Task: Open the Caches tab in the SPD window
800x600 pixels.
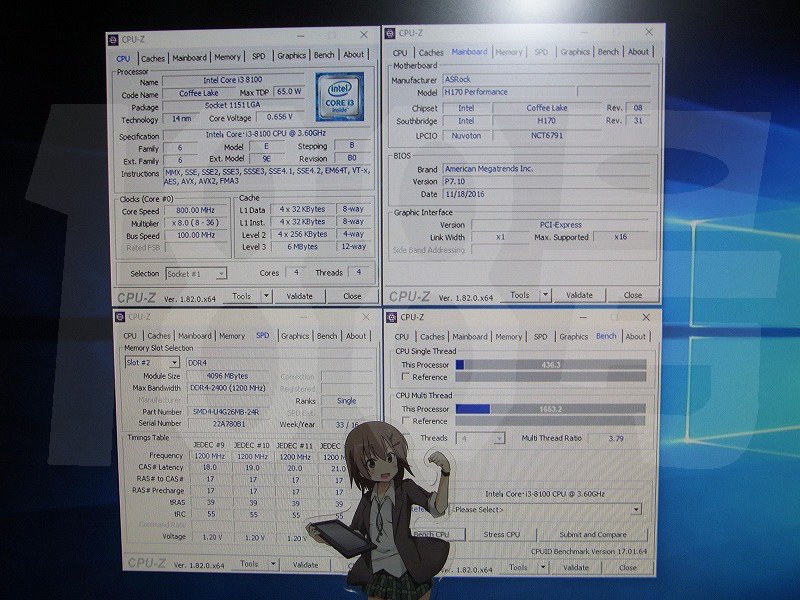Action: (159, 336)
